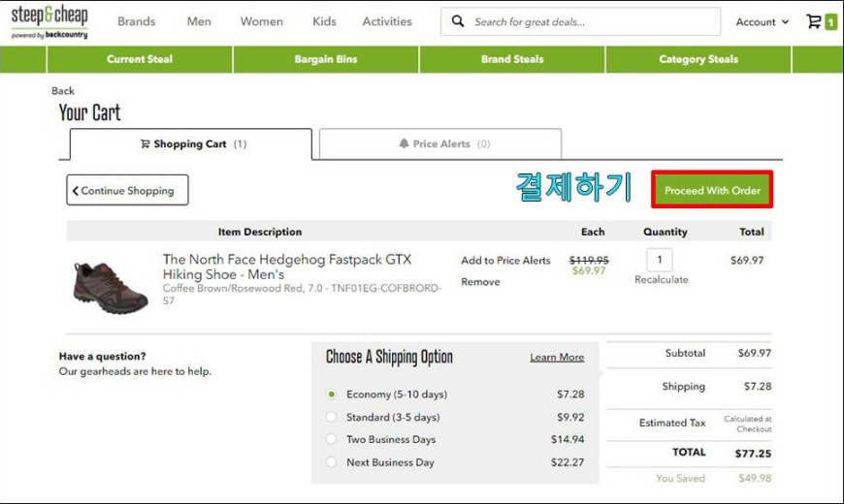Click Continue Shopping button
The height and width of the screenshot is (504, 844).
tap(127, 190)
